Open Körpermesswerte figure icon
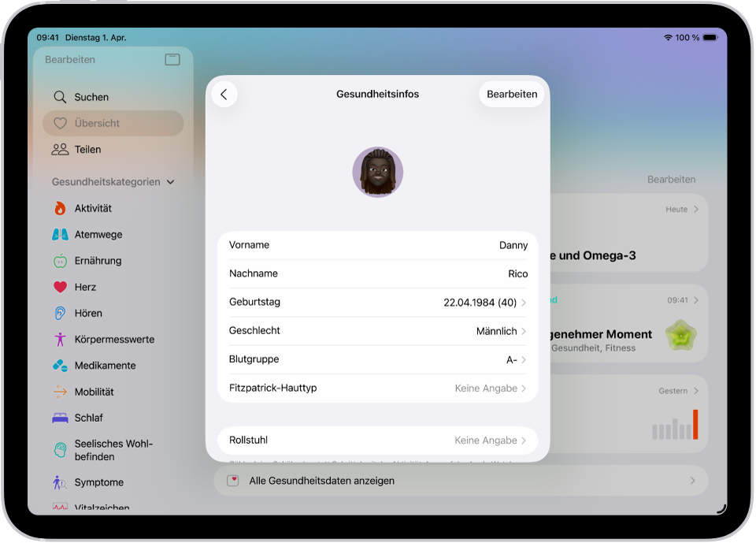This screenshot has width=756, height=543. click(60, 340)
